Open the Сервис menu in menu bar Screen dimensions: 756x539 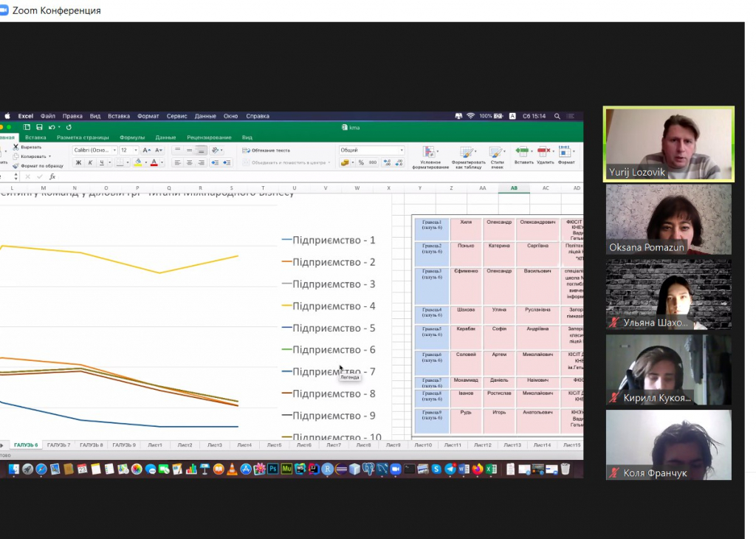[x=177, y=116]
